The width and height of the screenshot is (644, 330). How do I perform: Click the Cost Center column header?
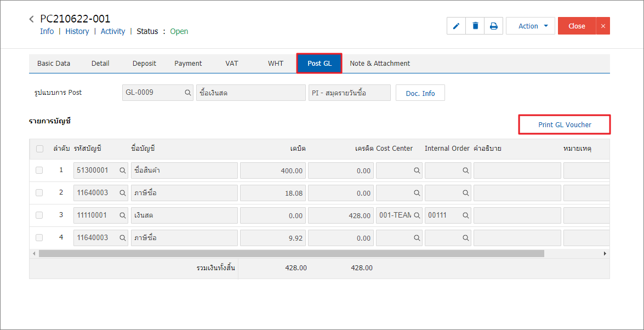tap(394, 149)
